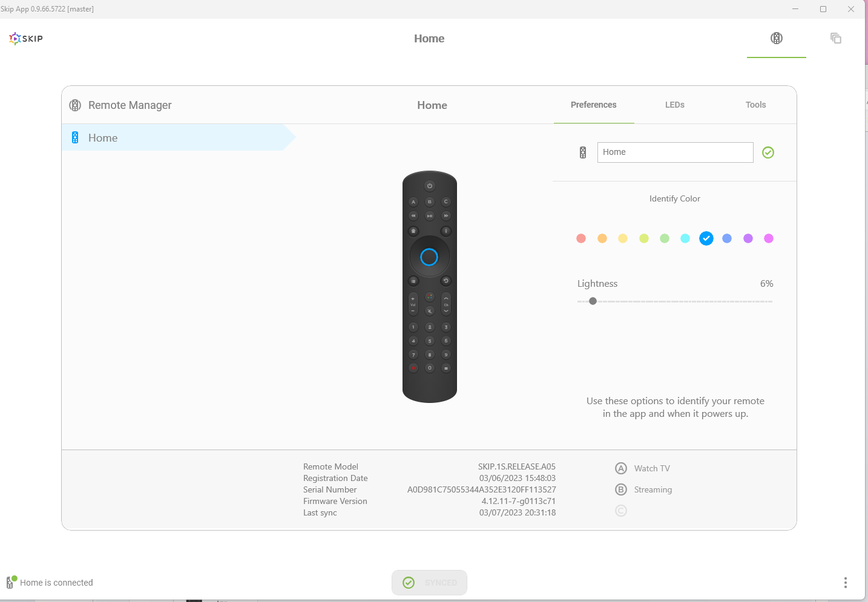Open the Tools tab
This screenshot has height=602, width=868.
755,105
